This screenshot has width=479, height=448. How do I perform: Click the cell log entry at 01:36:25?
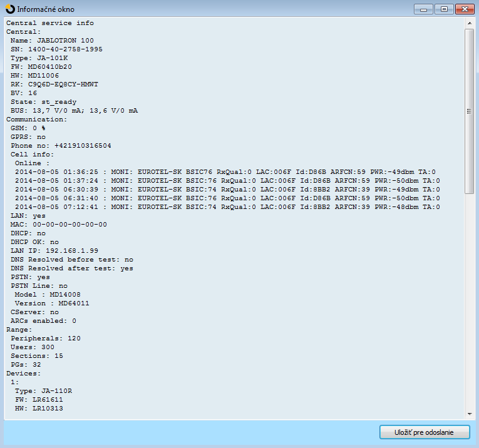(225, 172)
